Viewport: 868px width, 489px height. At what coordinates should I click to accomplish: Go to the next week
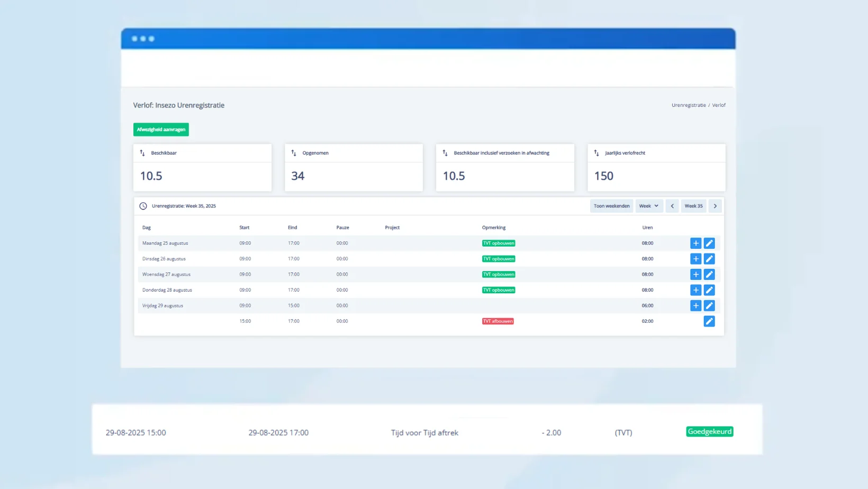pos(715,206)
